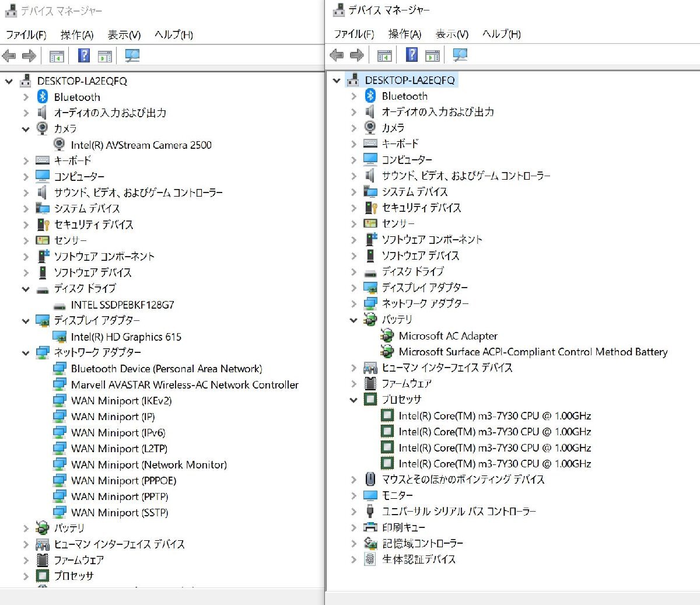This screenshot has width=700, height=605.
Task: Click the Microsoft AC Adapter battery icon
Action: click(387, 335)
